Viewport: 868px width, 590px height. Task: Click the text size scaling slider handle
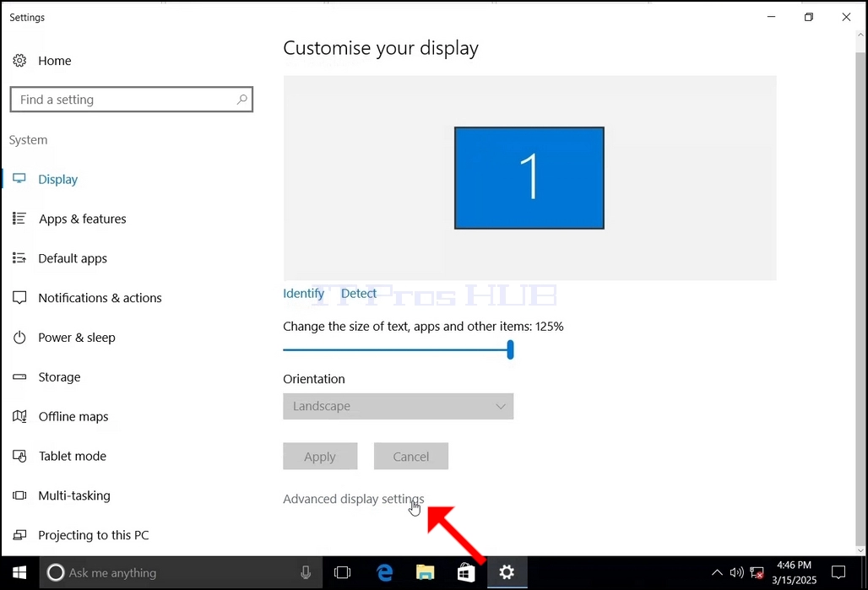(x=510, y=349)
